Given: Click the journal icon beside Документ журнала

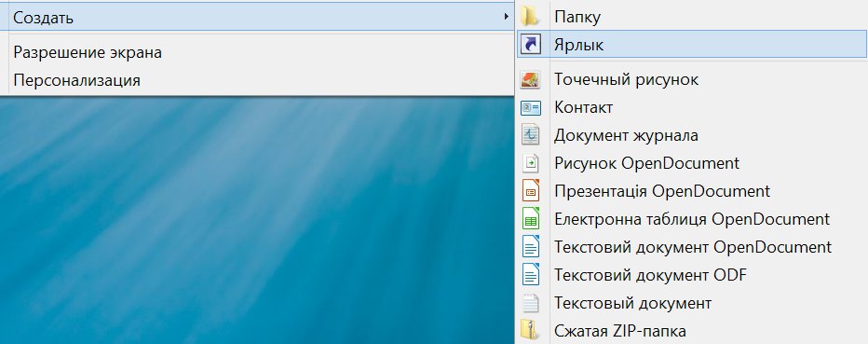Looking at the screenshot, I should 530,135.
